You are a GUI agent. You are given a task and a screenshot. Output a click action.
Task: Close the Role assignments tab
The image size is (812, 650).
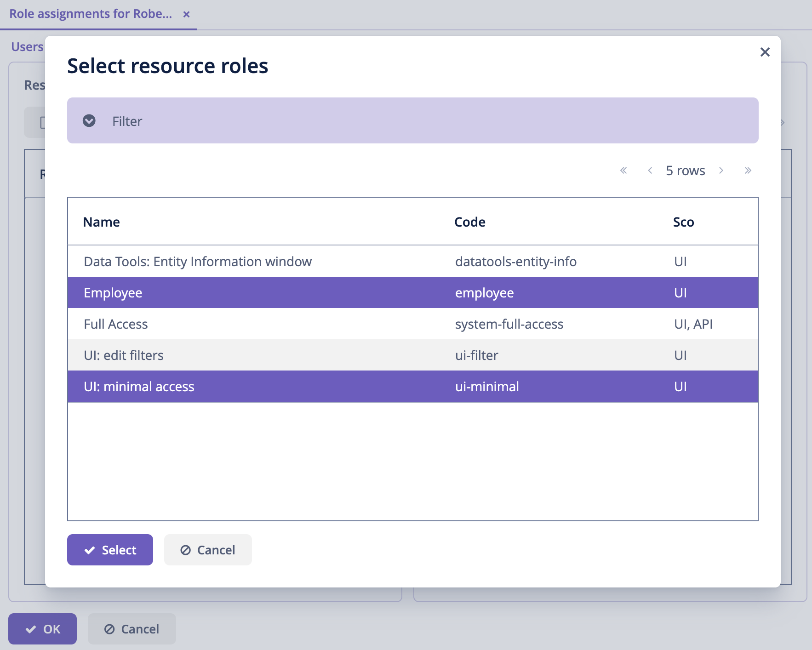coord(186,14)
